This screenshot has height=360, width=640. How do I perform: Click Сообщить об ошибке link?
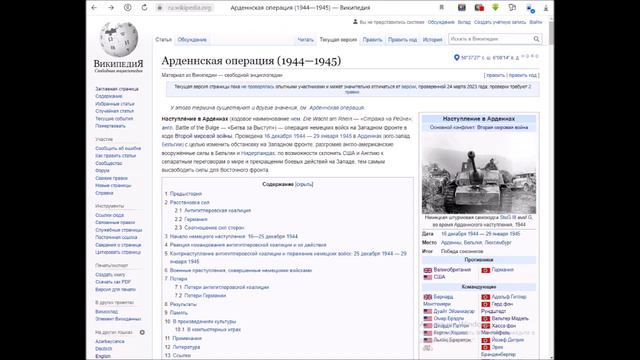118,149
